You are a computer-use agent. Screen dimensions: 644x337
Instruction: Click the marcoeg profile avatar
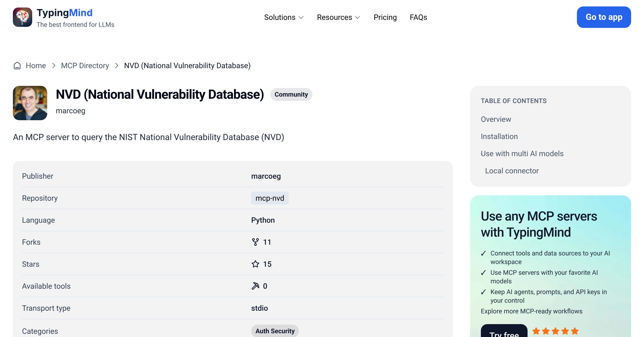30,103
